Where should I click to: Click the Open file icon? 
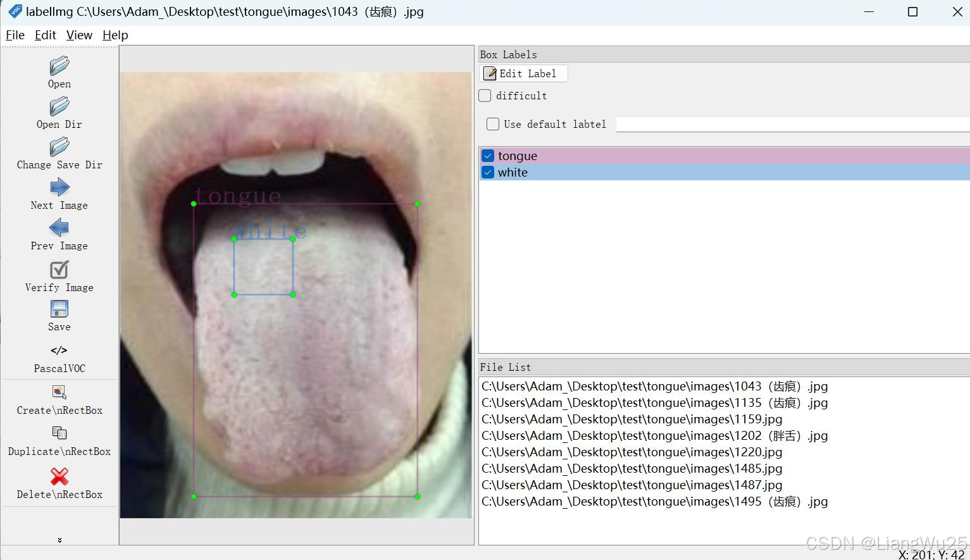point(59,66)
